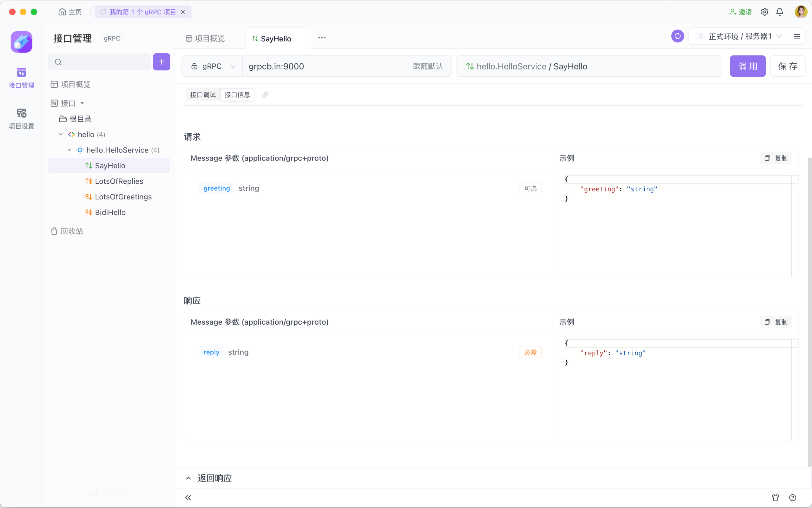
Task: Click the copy link icon beside 接口信息
Action: pos(265,95)
